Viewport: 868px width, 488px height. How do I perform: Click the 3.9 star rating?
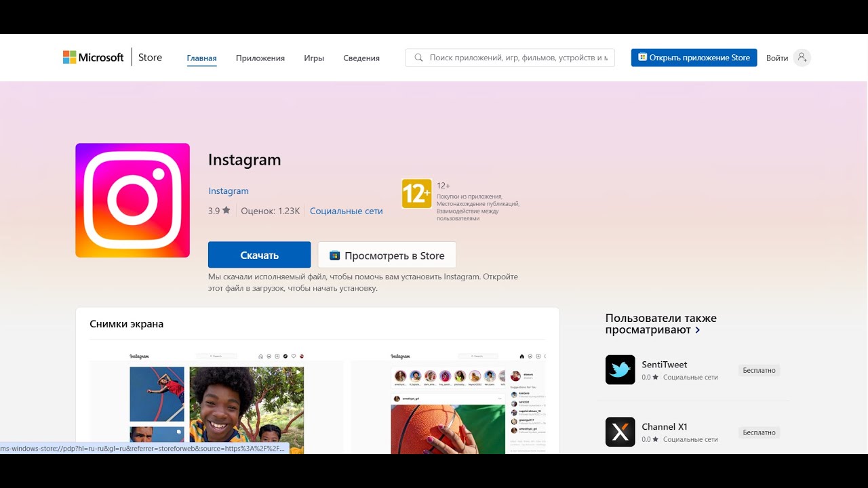click(219, 211)
